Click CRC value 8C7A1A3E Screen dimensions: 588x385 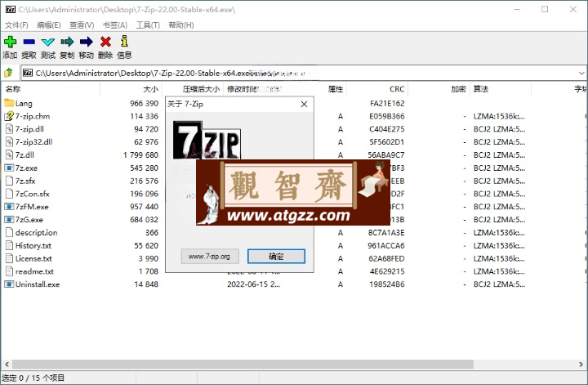[x=386, y=232]
